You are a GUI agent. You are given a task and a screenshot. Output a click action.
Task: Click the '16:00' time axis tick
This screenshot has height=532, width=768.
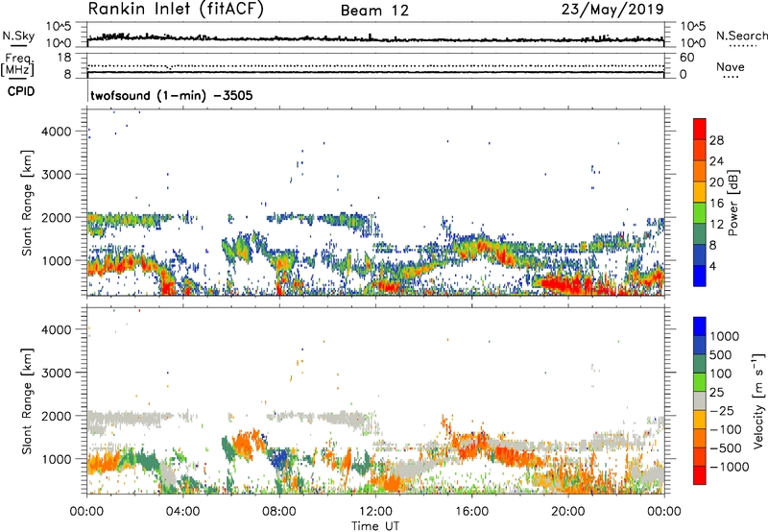tap(471, 511)
